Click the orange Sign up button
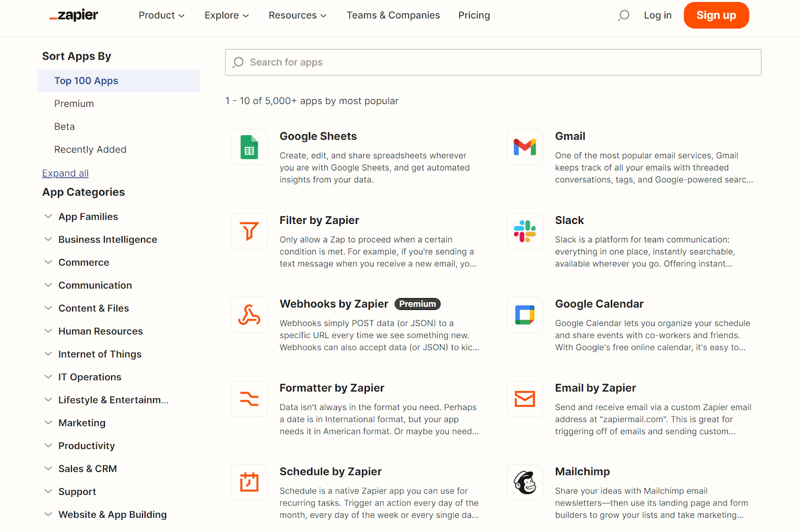 pos(716,15)
